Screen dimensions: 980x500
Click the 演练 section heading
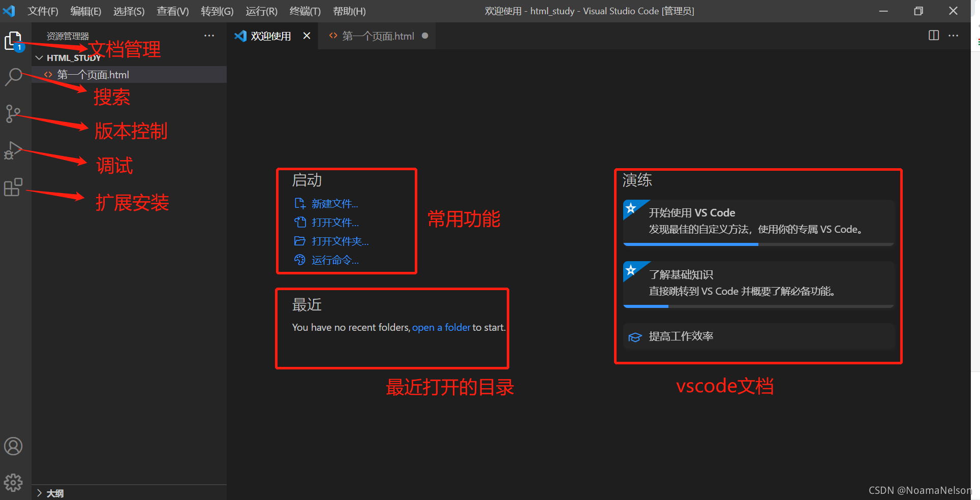click(637, 180)
